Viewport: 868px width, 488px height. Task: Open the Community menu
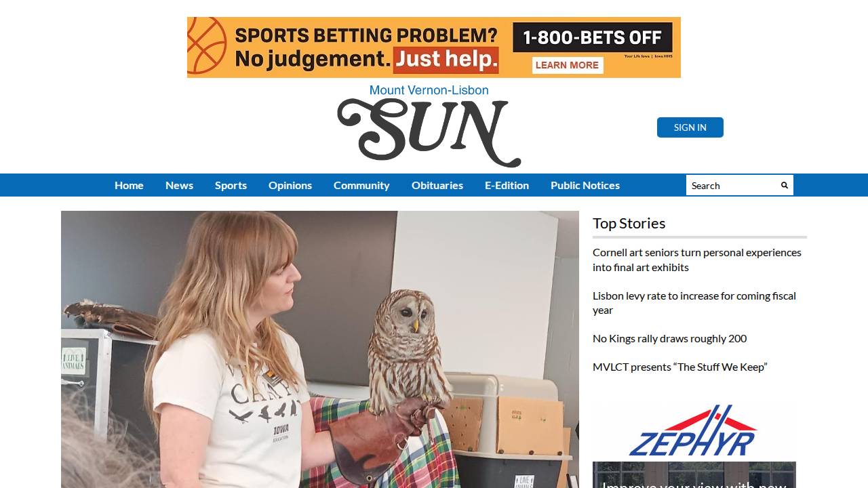(361, 185)
